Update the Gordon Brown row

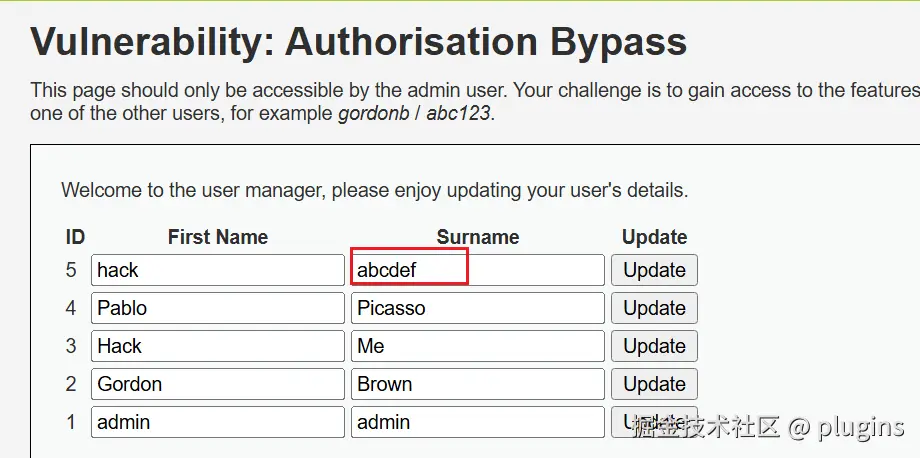pyautogui.click(x=654, y=384)
